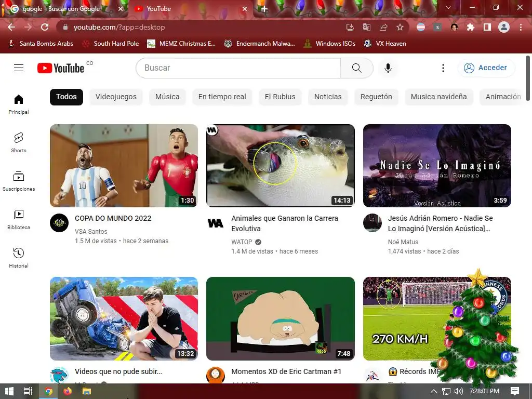Select the Musica navideña chip
Screen dimensions: 532x399
click(438, 97)
